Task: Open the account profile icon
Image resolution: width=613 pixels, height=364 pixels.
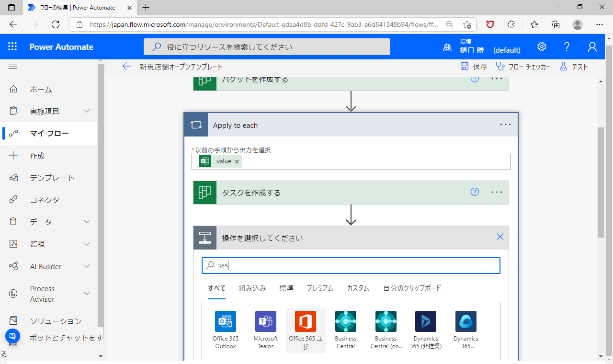Action: point(592,46)
